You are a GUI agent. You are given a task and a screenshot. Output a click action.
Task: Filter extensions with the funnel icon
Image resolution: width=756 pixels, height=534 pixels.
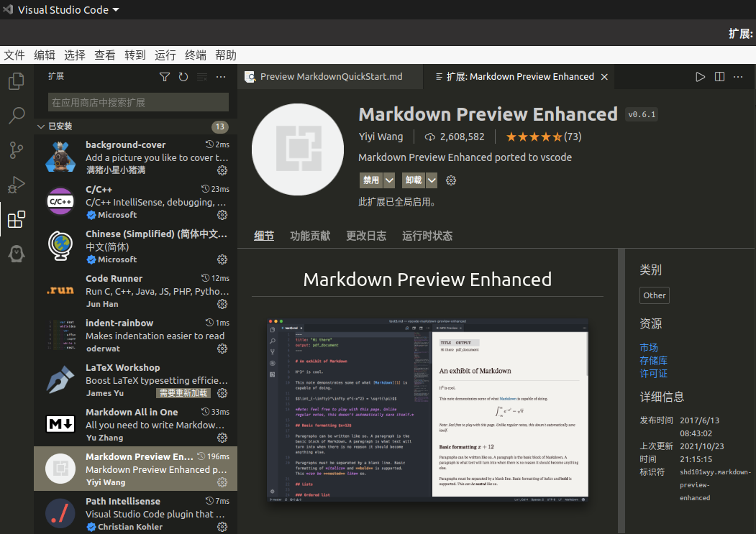[x=165, y=77]
